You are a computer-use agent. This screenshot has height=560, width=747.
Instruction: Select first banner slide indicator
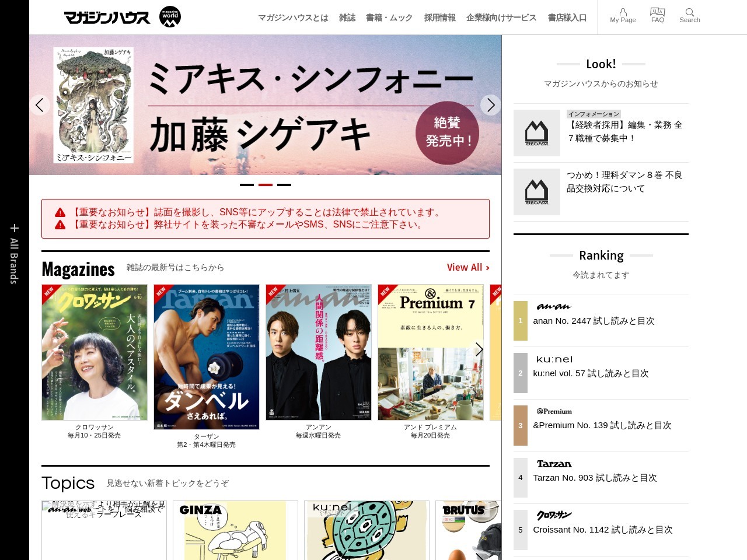tap(247, 185)
